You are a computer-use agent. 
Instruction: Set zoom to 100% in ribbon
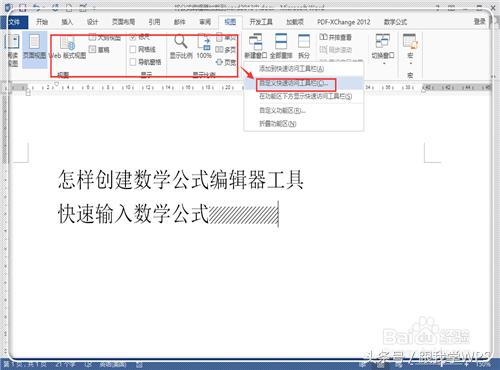click(204, 47)
